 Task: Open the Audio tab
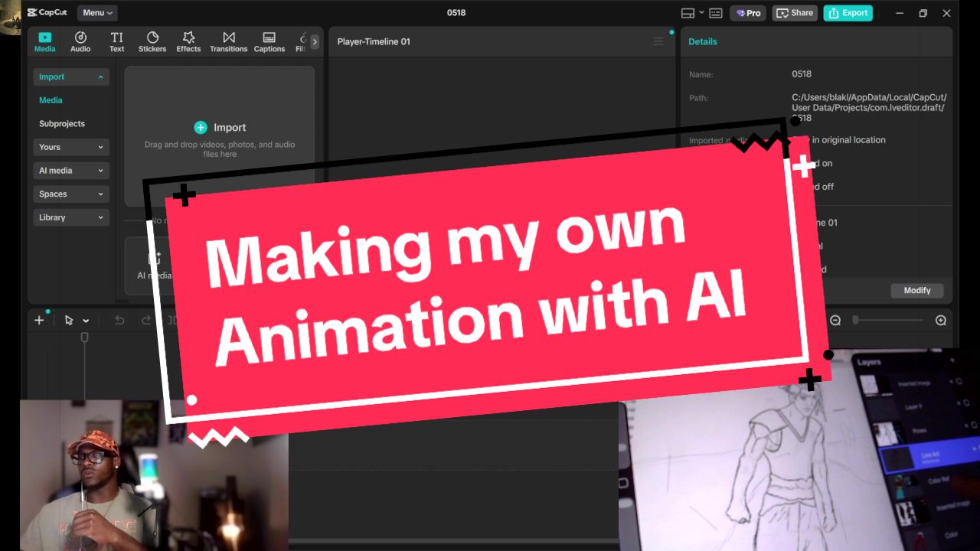click(x=80, y=42)
